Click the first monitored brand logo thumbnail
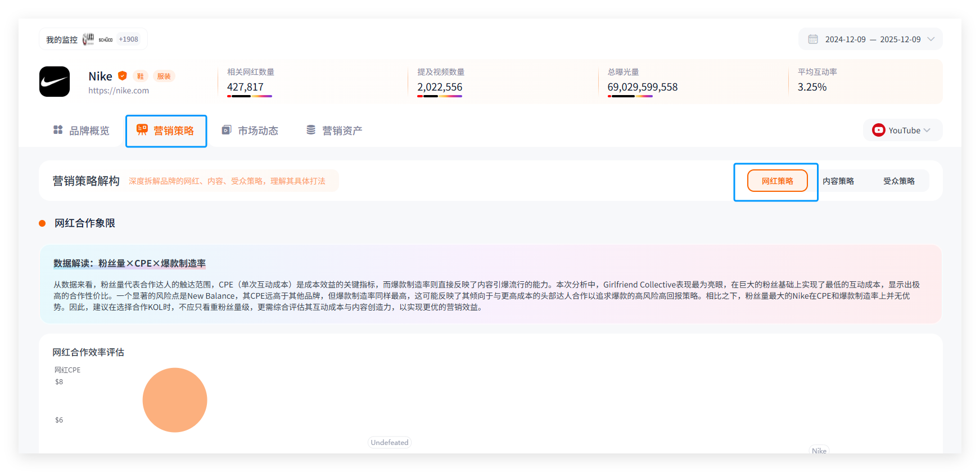This screenshot has width=980, height=472. [88, 39]
